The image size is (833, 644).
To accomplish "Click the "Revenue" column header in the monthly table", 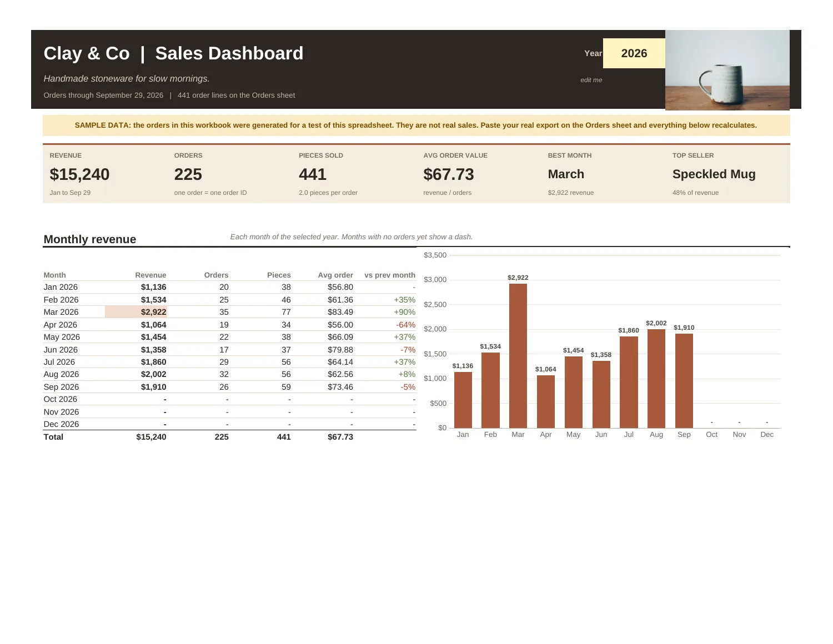I will [x=150, y=275].
